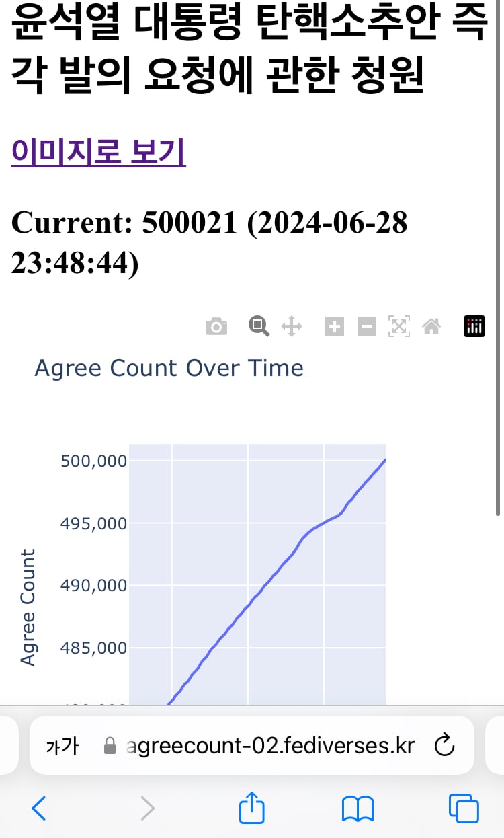The height and width of the screenshot is (838, 504).
Task: Reset axes with home icon
Action: pos(431,327)
